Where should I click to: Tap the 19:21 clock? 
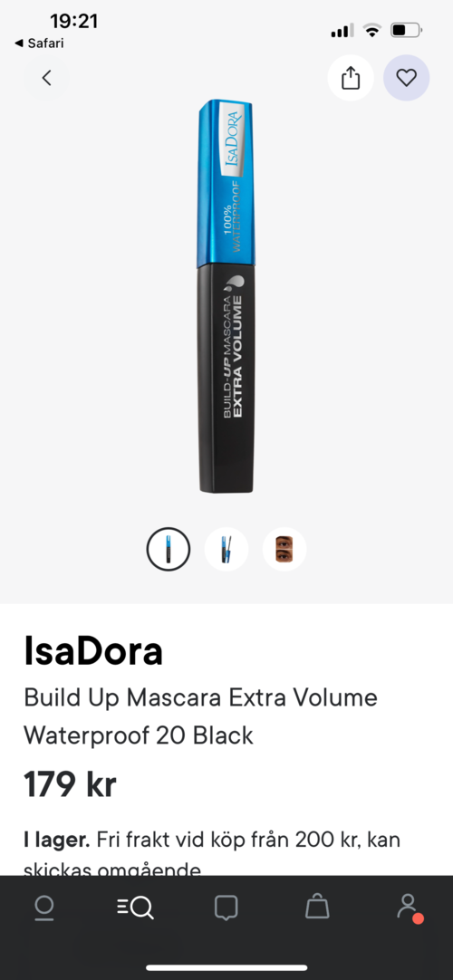73,21
